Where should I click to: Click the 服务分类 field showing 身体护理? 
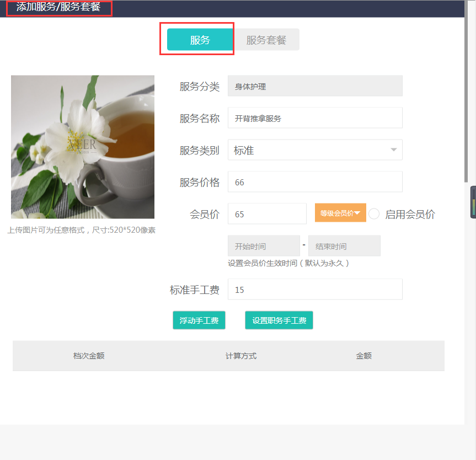315,86
